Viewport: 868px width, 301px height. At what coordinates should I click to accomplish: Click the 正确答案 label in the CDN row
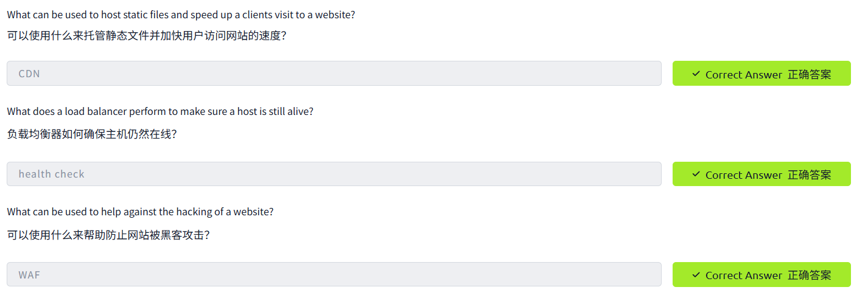coord(809,74)
